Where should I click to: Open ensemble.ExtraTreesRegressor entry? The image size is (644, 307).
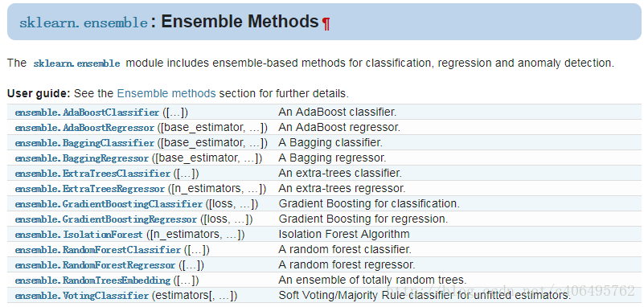pos(90,189)
